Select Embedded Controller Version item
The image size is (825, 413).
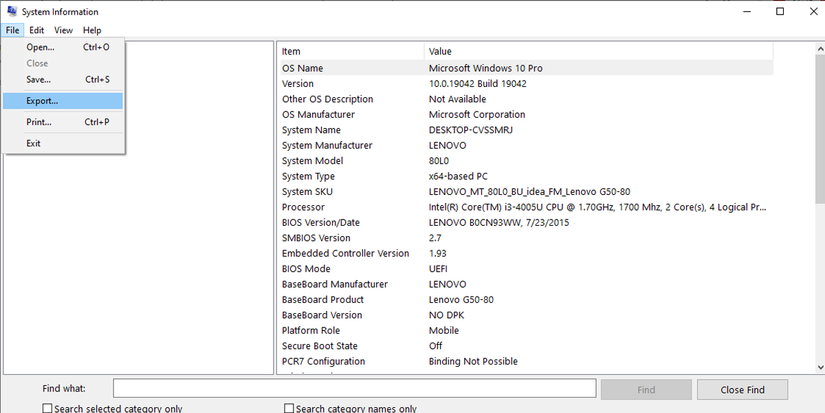coord(345,253)
